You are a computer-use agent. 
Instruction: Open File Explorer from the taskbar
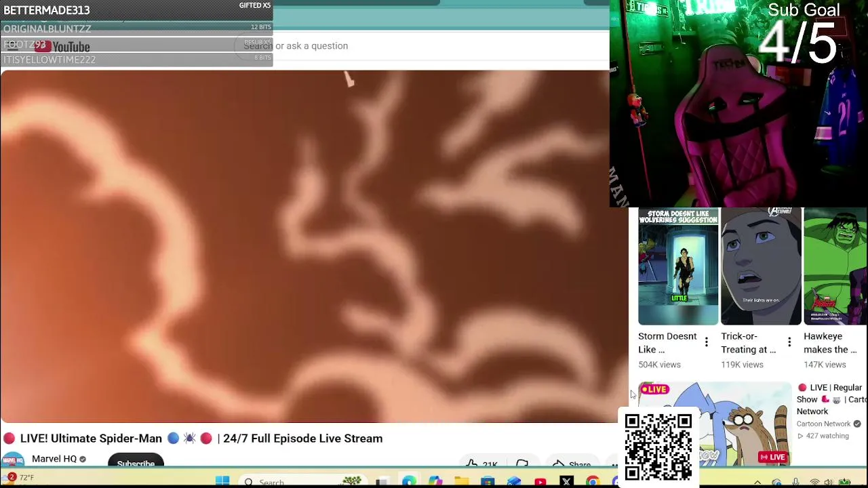coord(461,482)
